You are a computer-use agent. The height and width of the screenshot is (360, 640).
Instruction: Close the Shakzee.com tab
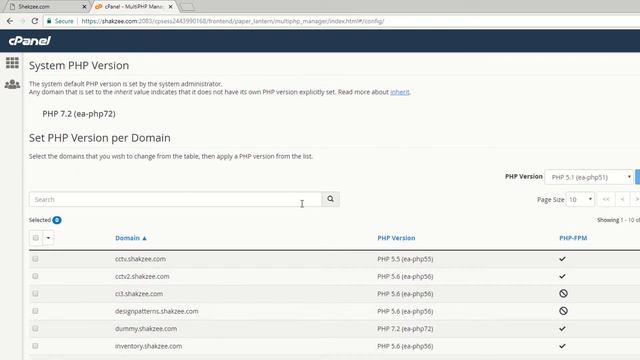[x=84, y=7]
